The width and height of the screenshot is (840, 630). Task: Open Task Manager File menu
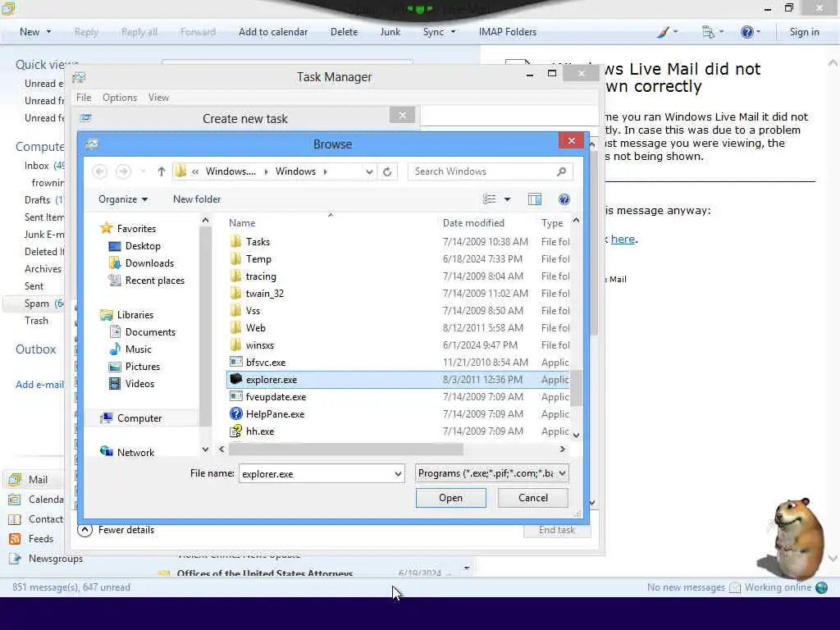(84, 98)
